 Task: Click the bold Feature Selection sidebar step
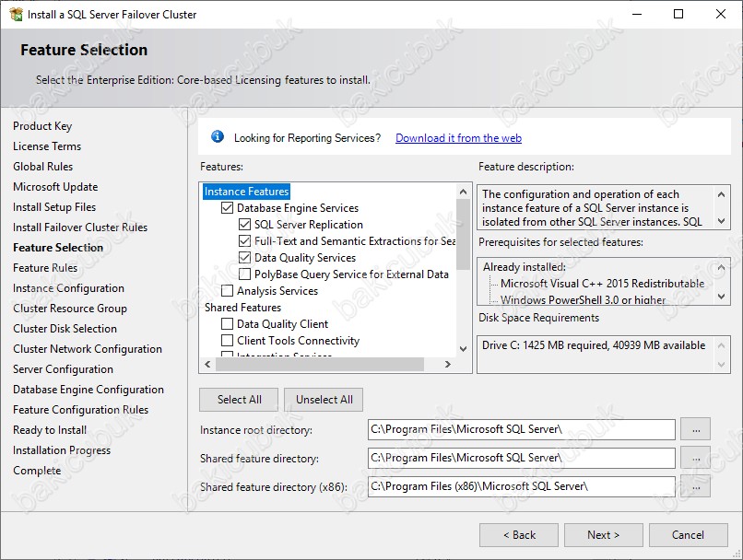click(x=58, y=248)
